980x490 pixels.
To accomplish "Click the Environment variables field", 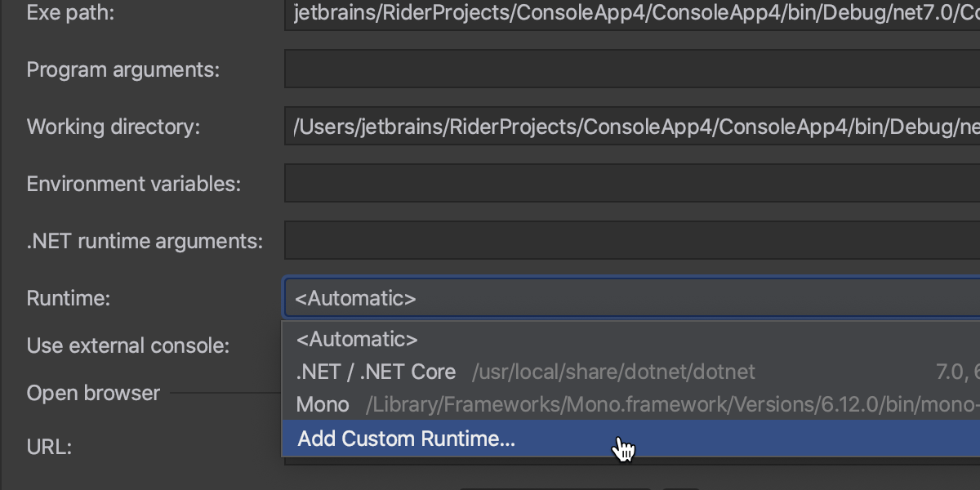I will click(630, 184).
